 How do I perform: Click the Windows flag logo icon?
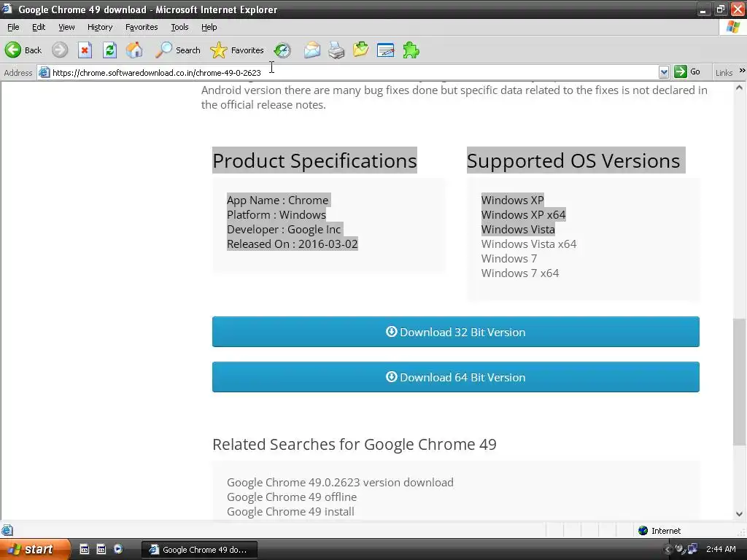(x=733, y=27)
